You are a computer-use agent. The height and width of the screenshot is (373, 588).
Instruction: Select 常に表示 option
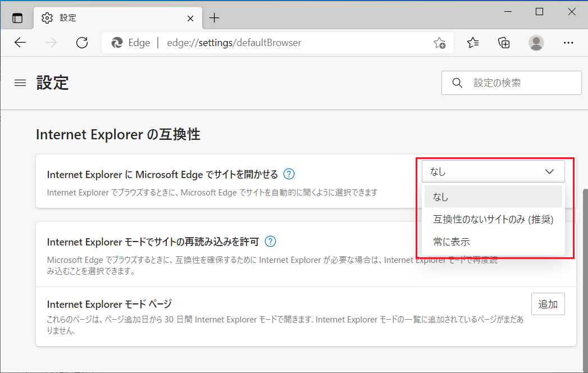(x=493, y=242)
